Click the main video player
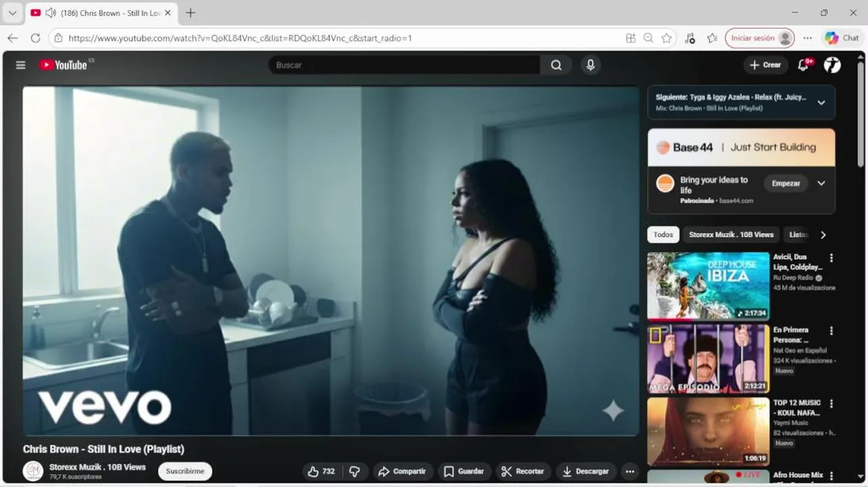The width and height of the screenshot is (868, 487). click(331, 261)
